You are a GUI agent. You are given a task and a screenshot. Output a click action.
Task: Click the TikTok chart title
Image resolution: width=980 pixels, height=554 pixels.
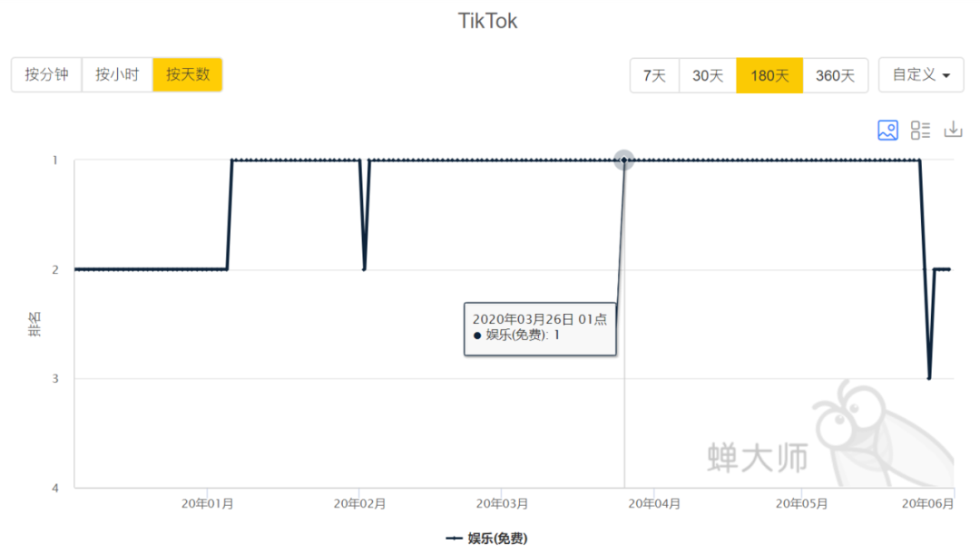[488, 22]
